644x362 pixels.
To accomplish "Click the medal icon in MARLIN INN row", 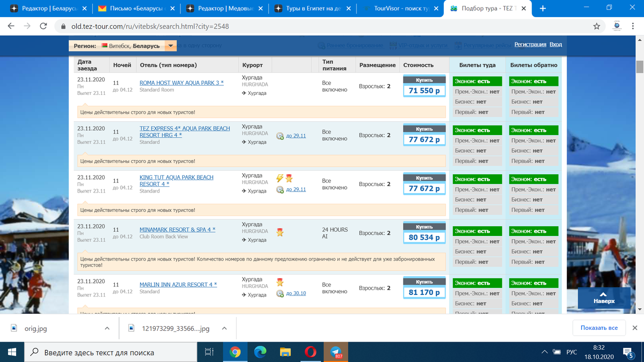I will [x=280, y=282].
